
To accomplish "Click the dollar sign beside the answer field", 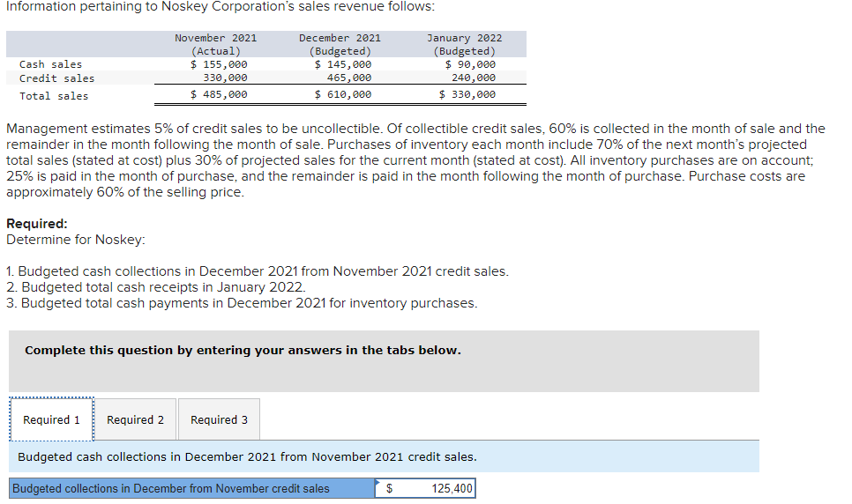I will click(x=389, y=488).
